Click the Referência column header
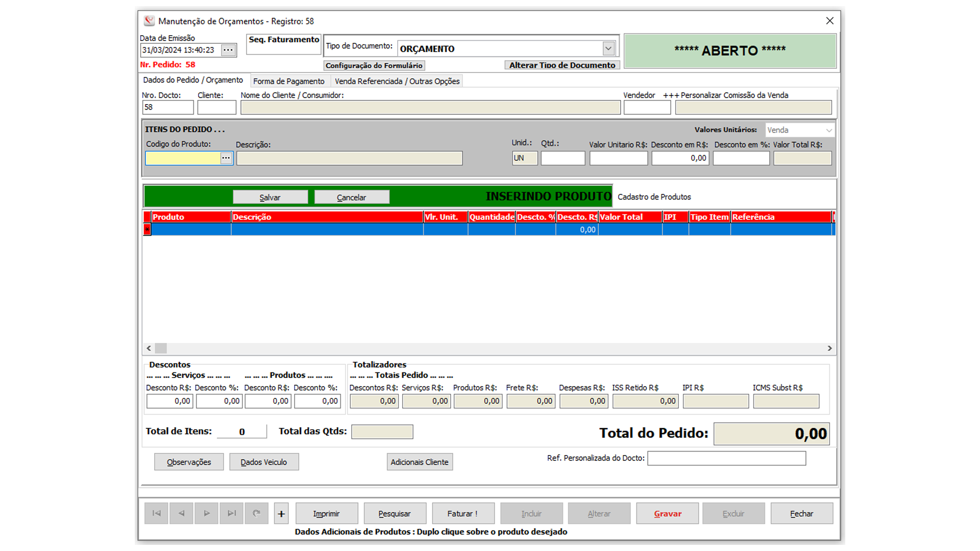The image size is (980, 551). [x=781, y=217]
